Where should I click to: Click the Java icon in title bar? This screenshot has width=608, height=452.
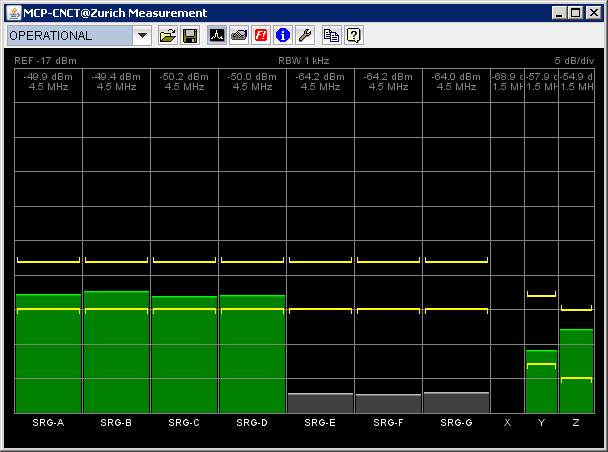click(13, 13)
